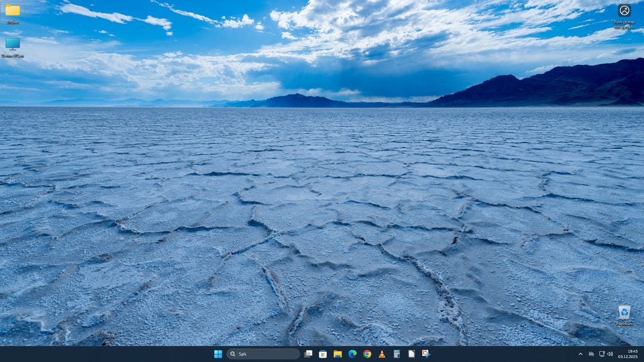The image size is (644, 362).
Task: Open the volume control in tray
Action: 610,354
